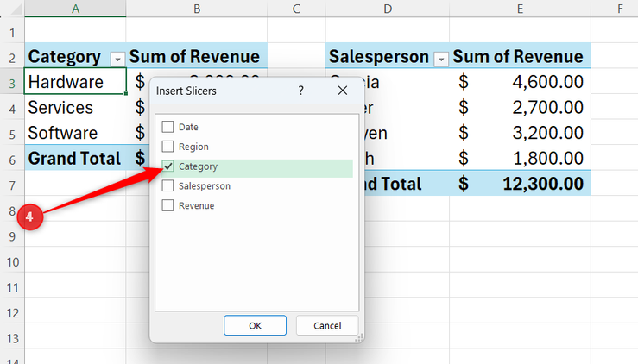Click the 3,200.00 revenue cell

(520, 133)
